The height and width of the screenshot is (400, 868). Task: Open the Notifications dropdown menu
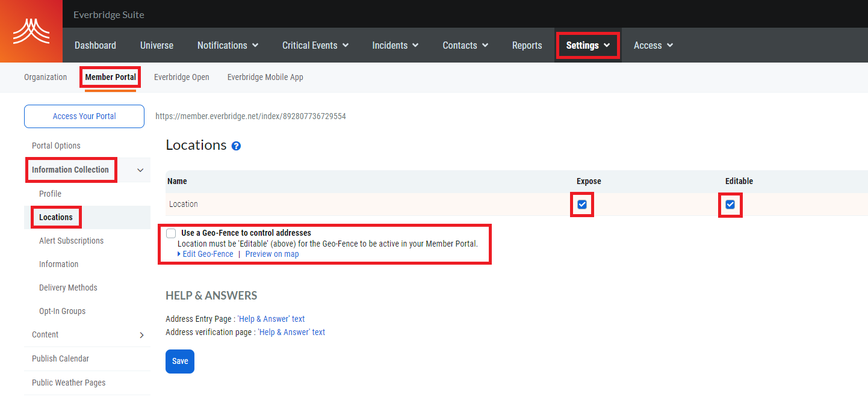(228, 45)
